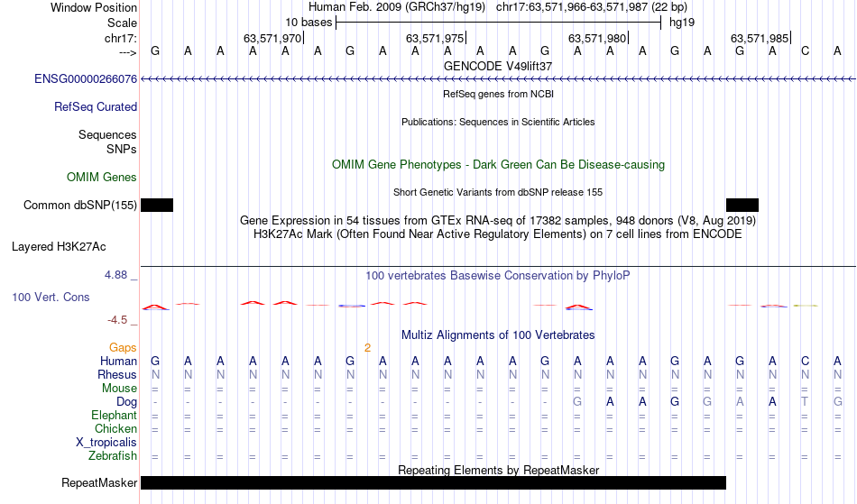The image size is (857, 504).
Task: Select the orange Gaps label
Action: click(123, 348)
